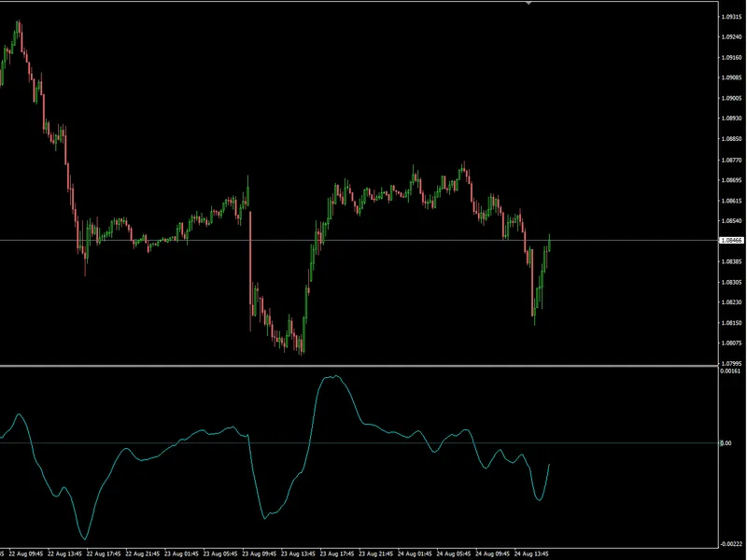This screenshot has height=560, width=747.
Task: Click the current price label 1.08466
Action: click(x=731, y=241)
